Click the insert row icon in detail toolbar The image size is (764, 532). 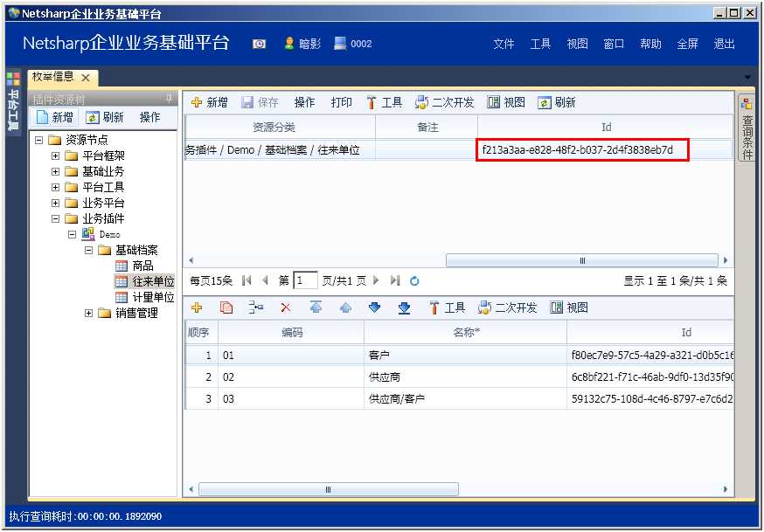click(x=256, y=307)
